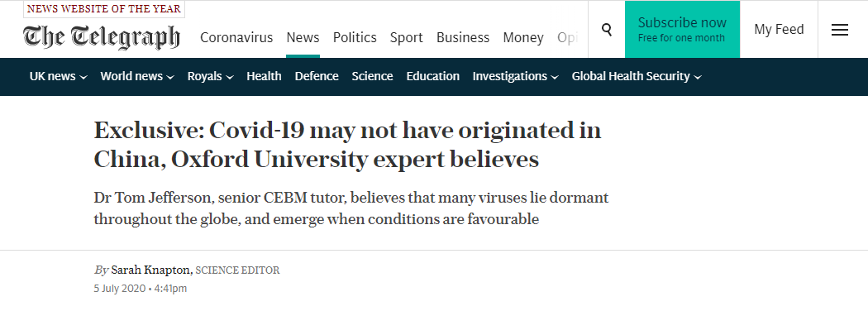Click the Defence link
Viewport: 868px width, 311px height.
click(317, 76)
